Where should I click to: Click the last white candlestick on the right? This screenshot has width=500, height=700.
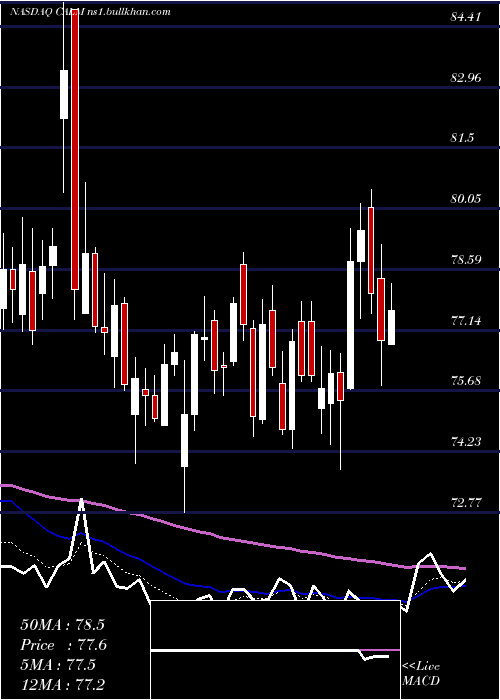391,327
